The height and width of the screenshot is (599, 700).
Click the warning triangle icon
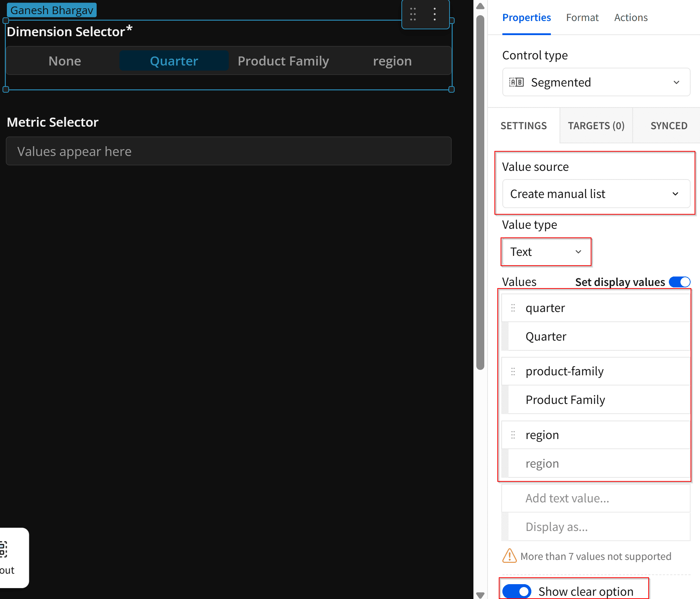click(509, 556)
